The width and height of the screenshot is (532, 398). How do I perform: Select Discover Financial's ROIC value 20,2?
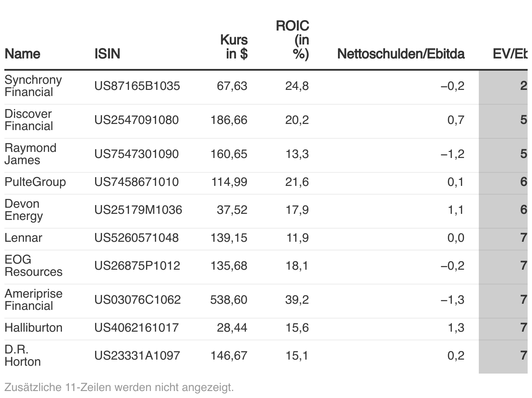click(297, 120)
